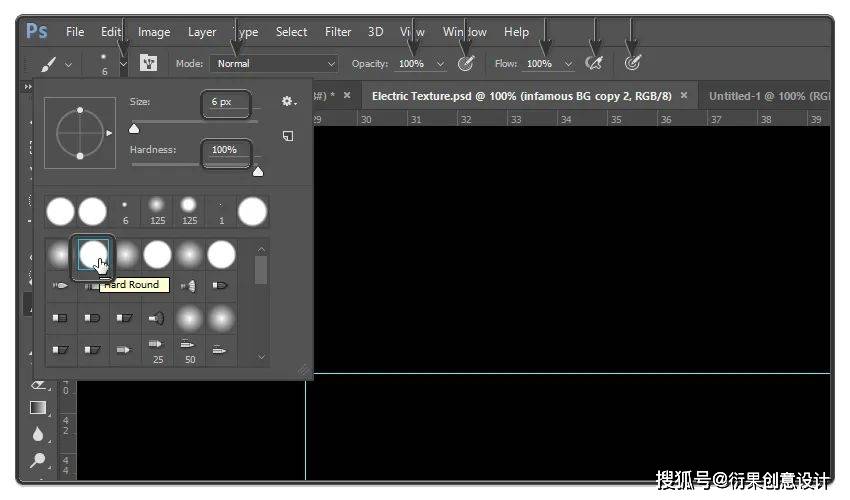Select the Blur tool droplet icon
The height and width of the screenshot is (500, 850).
pyautogui.click(x=37, y=434)
